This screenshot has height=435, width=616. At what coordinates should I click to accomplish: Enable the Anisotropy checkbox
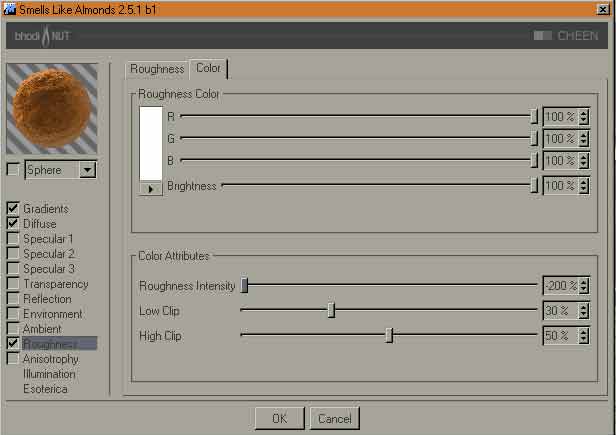click(x=13, y=359)
